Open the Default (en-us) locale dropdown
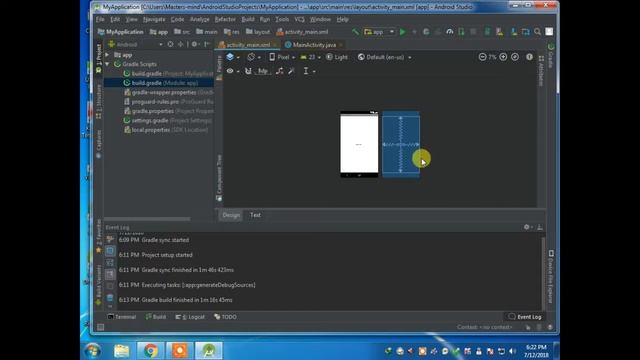 pyautogui.click(x=384, y=57)
